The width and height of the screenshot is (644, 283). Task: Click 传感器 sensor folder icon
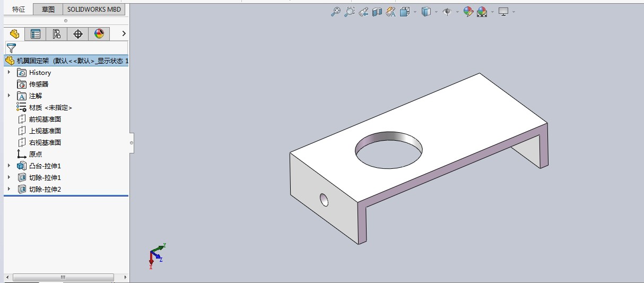22,84
